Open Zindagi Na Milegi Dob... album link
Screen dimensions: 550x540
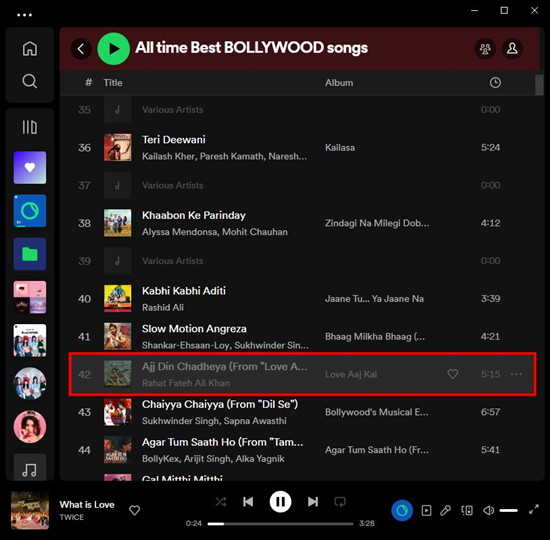coord(377,223)
